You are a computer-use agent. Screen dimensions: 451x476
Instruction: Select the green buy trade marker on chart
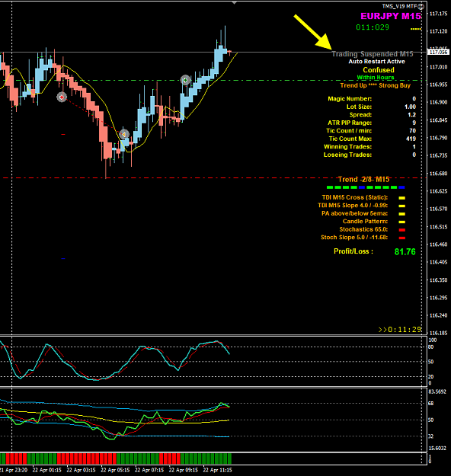pos(185,80)
